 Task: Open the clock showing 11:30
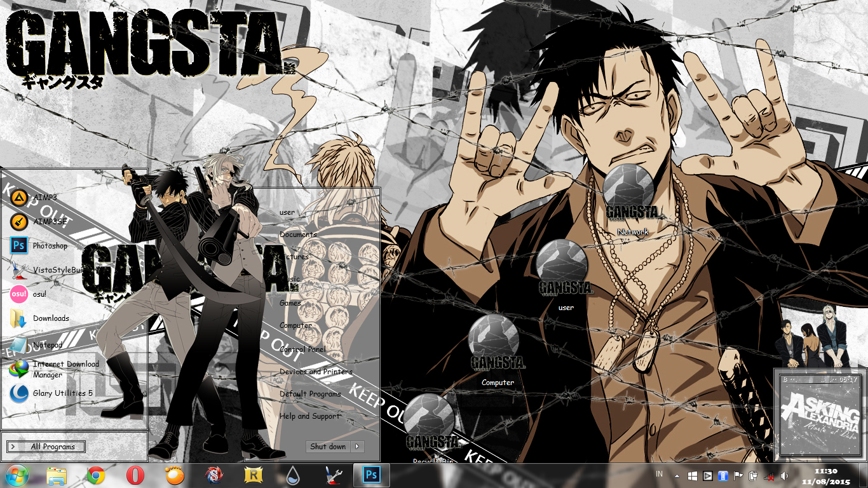[826, 476]
